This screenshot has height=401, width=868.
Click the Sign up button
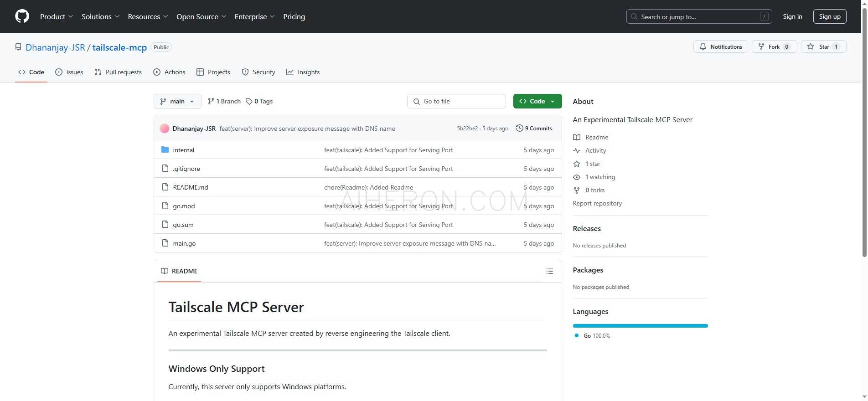pyautogui.click(x=830, y=16)
